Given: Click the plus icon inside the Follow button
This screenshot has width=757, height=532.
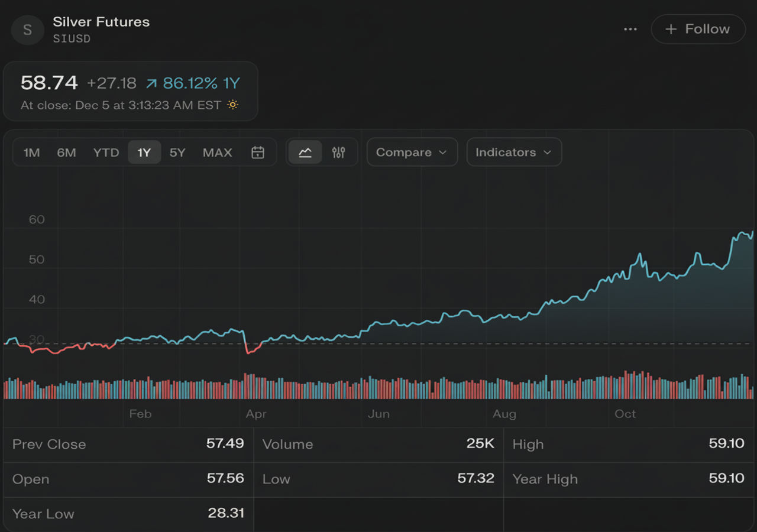Looking at the screenshot, I should click(671, 29).
